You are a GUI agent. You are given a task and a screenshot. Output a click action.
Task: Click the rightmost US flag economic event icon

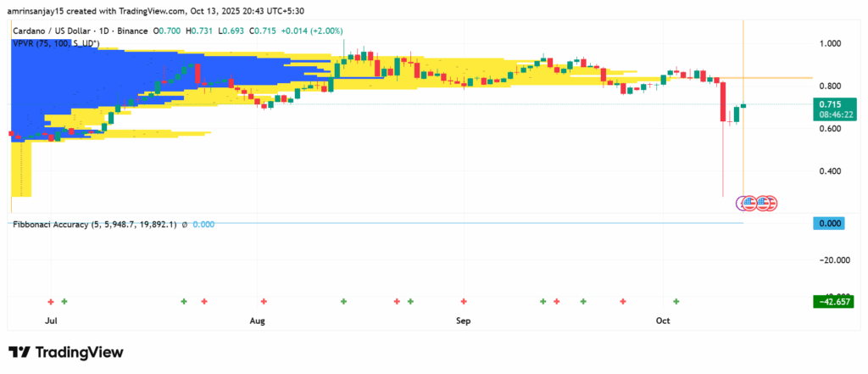click(x=770, y=203)
